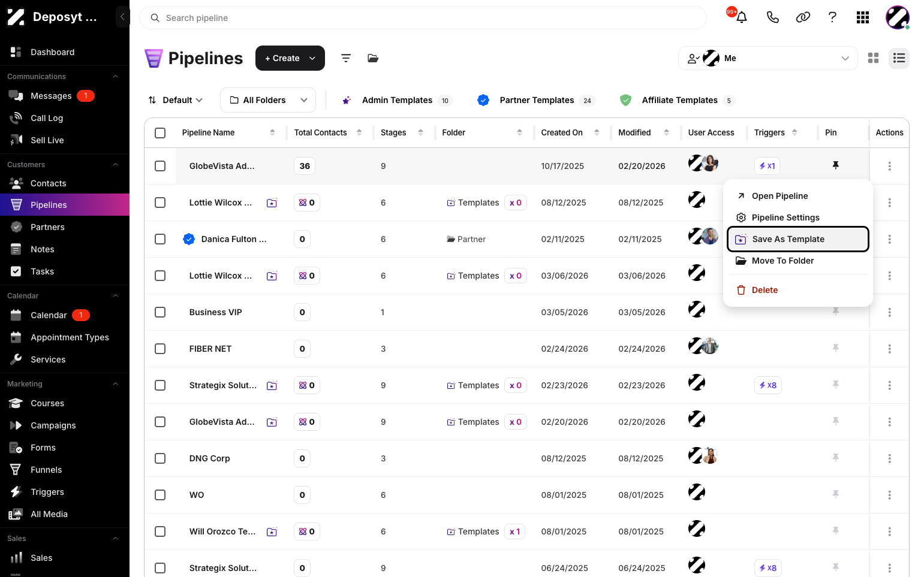Open actions menu for Business VIP
The height and width of the screenshot is (577, 924).
pyautogui.click(x=889, y=312)
